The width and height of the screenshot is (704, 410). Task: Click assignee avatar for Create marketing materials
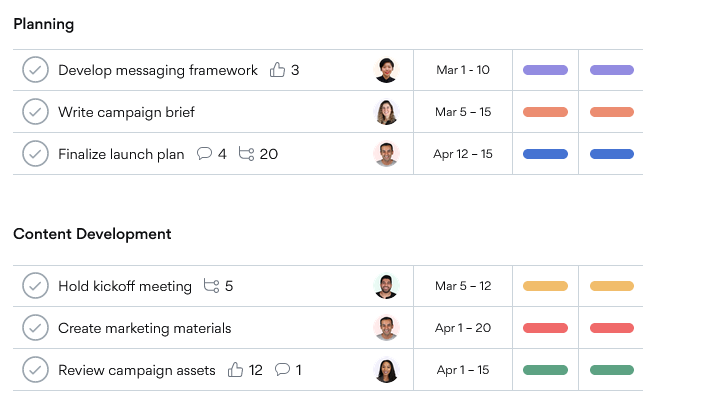click(386, 328)
